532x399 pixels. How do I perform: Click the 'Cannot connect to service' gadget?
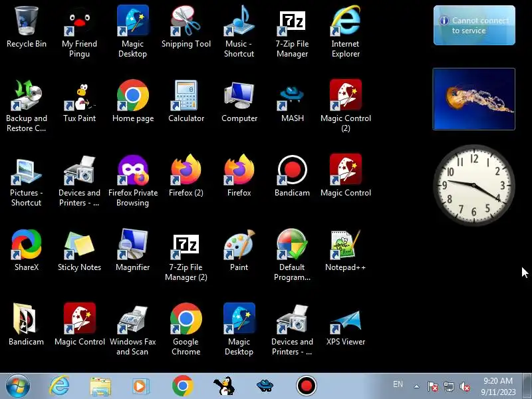pos(474,25)
